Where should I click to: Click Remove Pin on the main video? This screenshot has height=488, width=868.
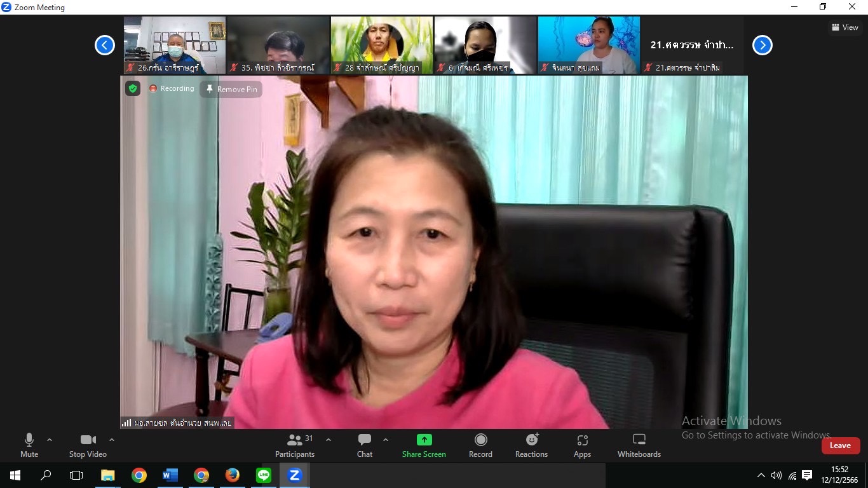(231, 89)
